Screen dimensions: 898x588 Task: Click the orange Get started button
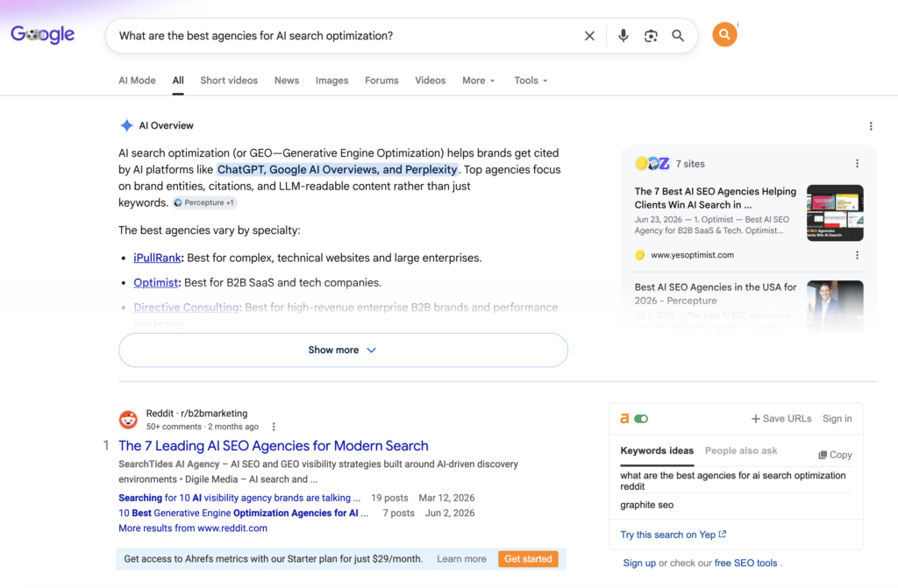click(x=528, y=559)
